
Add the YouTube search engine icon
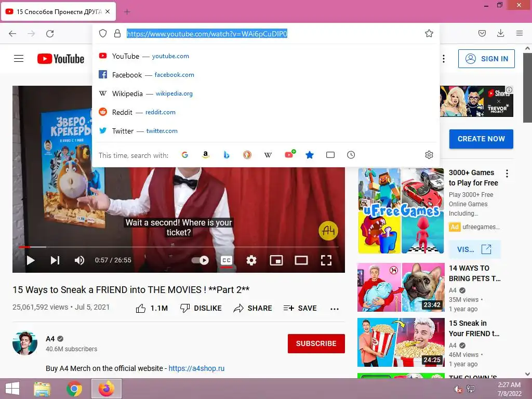pyautogui.click(x=289, y=155)
